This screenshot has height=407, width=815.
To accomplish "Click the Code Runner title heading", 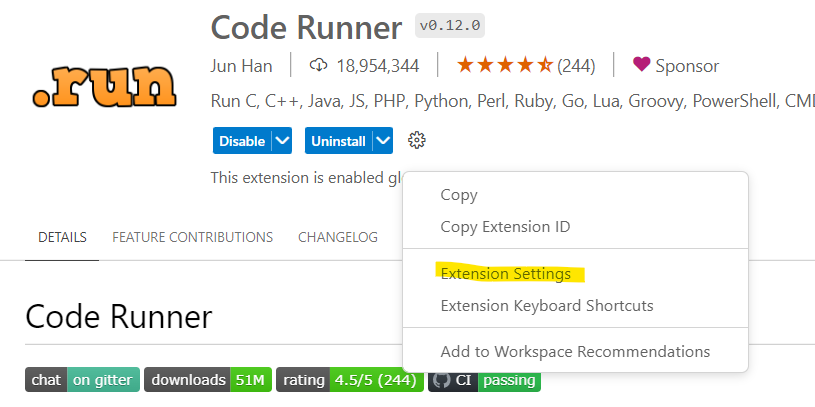I will coord(306,27).
